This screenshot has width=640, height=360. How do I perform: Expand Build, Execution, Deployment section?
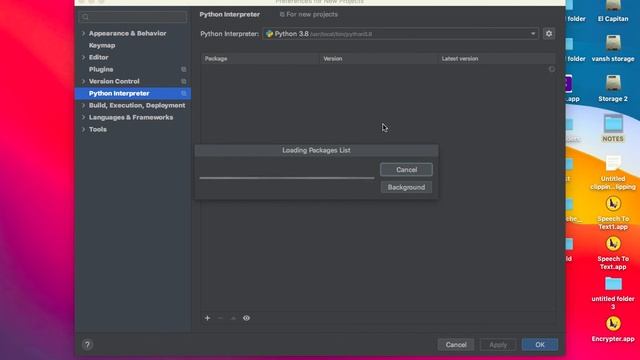pyautogui.click(x=83, y=105)
